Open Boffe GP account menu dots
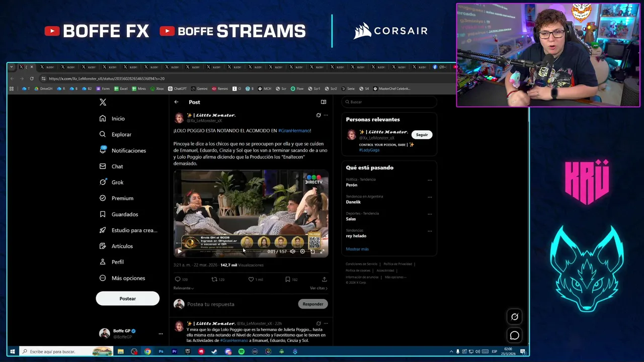 160,334
